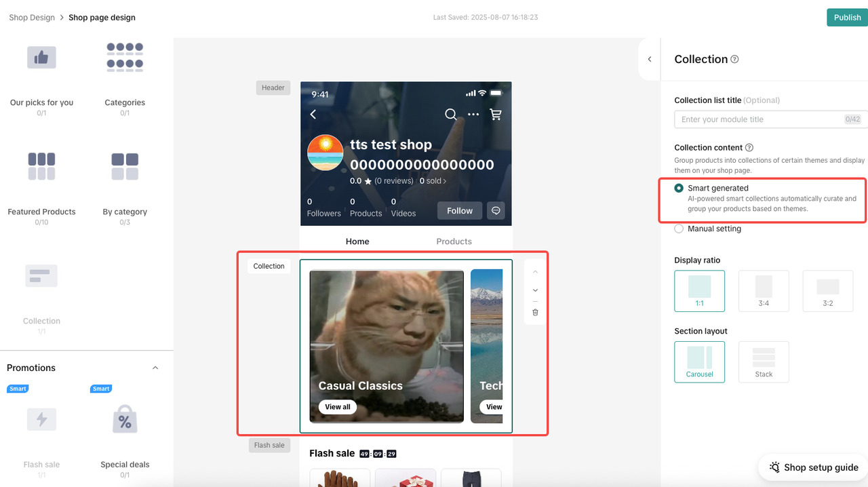Switch section layout to Stack
This screenshot has height=487, width=868.
tap(764, 362)
